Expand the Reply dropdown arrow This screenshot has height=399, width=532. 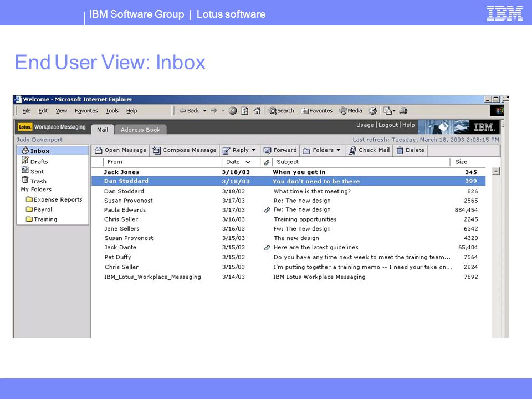[x=254, y=150]
